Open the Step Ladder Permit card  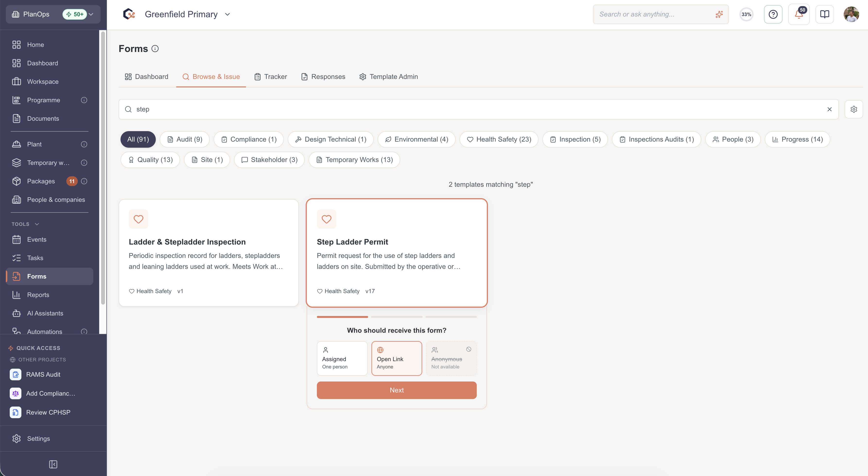(x=397, y=253)
